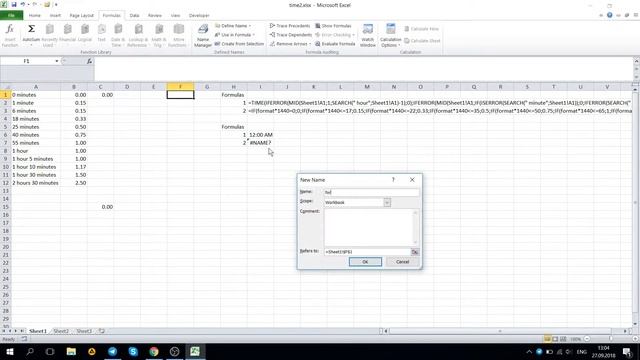Toggle Show Formulas
This screenshot has height=360, width=640.
[333, 26]
